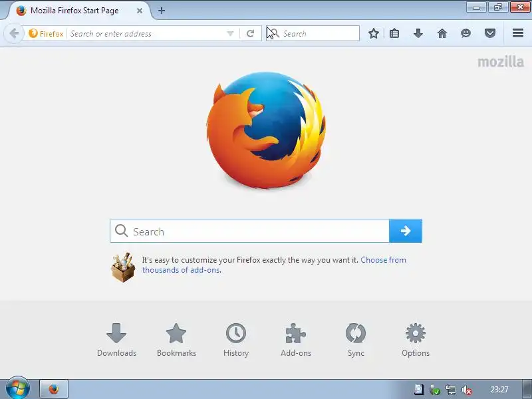
Task: Click the first system tray icon
Action: click(419, 390)
